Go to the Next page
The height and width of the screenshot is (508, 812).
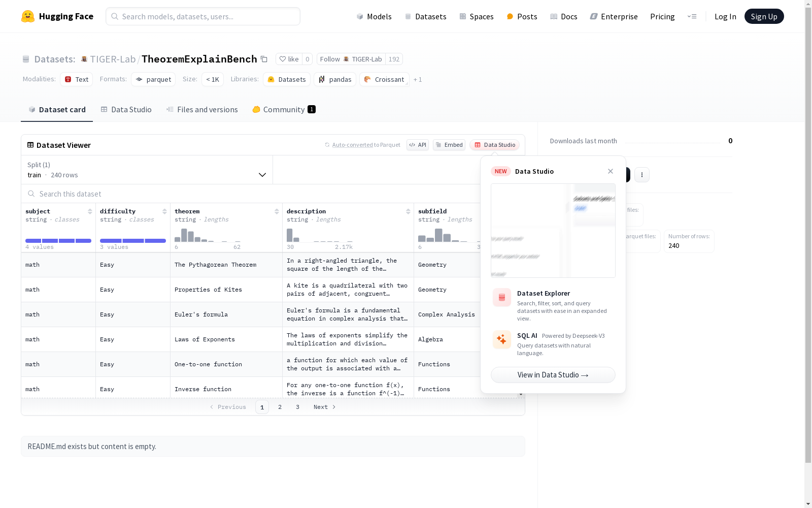[x=324, y=407]
